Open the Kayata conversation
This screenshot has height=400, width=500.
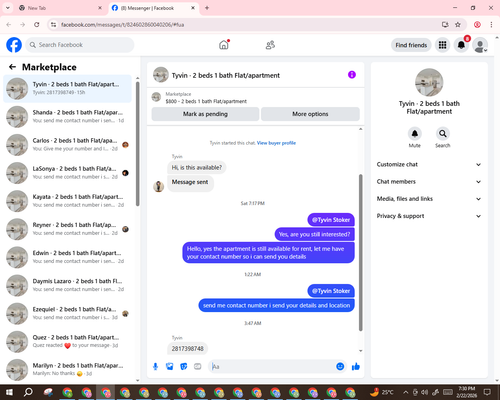67,201
